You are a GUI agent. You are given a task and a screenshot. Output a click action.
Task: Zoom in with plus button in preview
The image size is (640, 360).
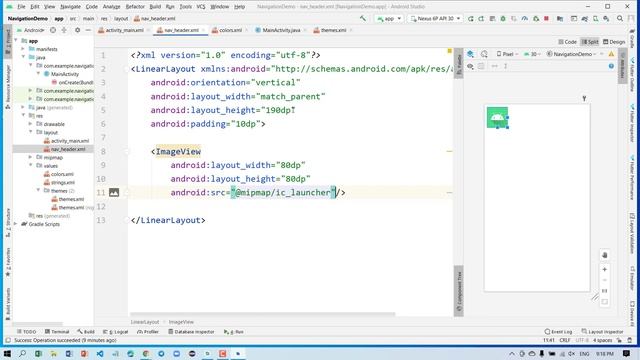[604, 269]
